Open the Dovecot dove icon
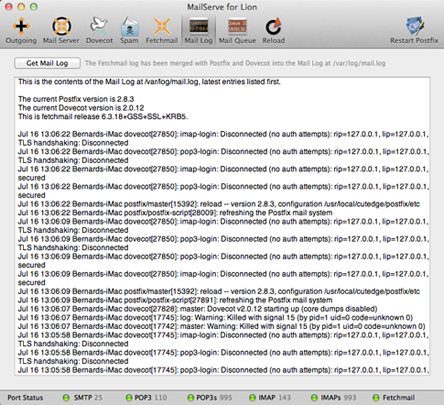 (99, 26)
